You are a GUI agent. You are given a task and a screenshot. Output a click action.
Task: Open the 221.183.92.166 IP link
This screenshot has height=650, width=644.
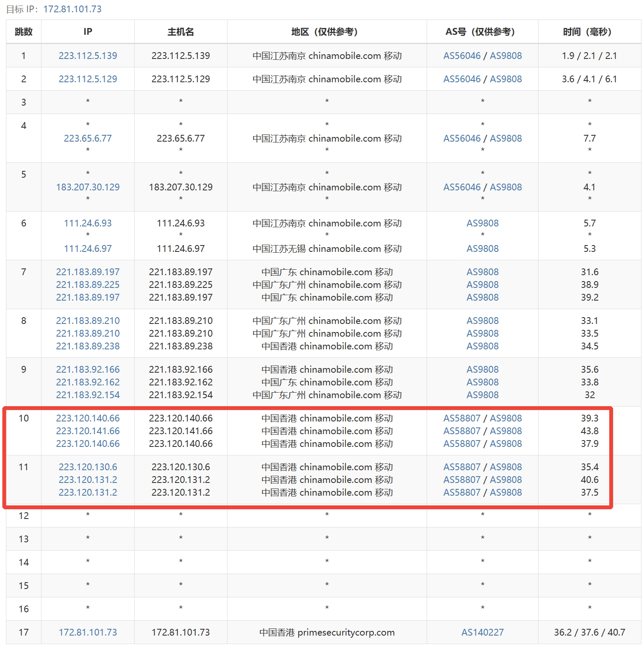[x=88, y=369]
